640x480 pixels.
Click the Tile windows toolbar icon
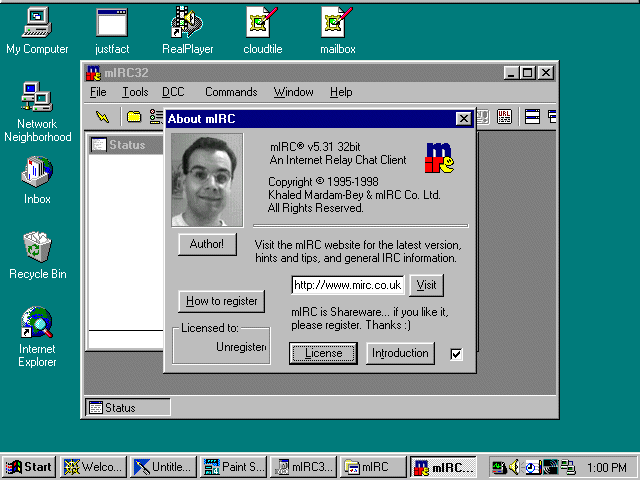(532, 117)
